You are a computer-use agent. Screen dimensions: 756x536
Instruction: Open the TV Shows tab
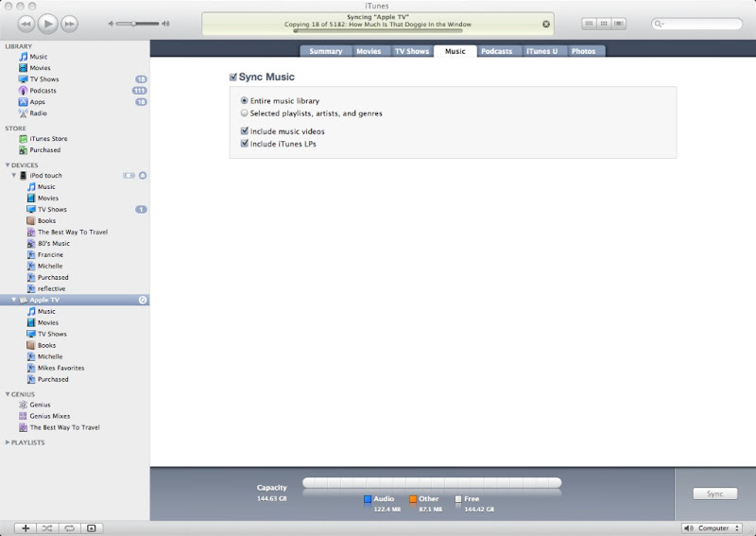(412, 51)
